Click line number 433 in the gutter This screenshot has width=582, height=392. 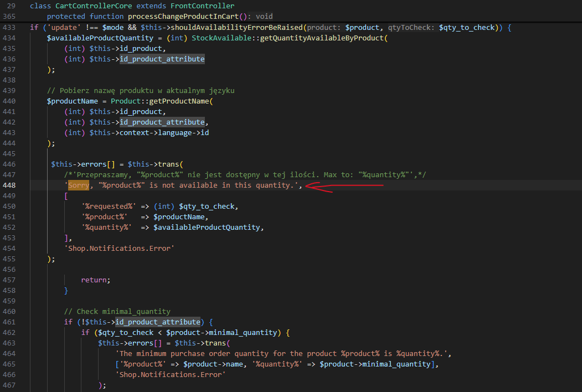pyautogui.click(x=9, y=28)
